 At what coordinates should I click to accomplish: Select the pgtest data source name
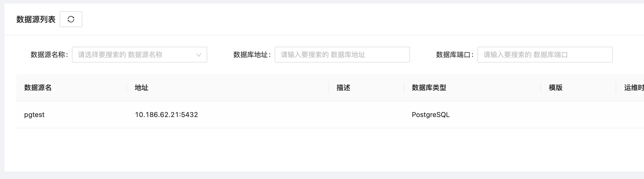coord(34,114)
